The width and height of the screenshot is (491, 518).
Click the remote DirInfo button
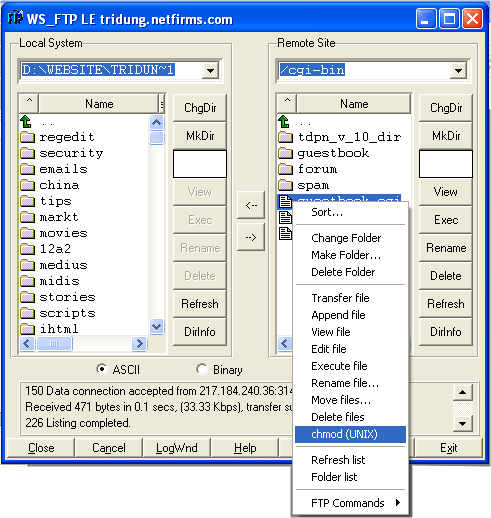click(446, 332)
